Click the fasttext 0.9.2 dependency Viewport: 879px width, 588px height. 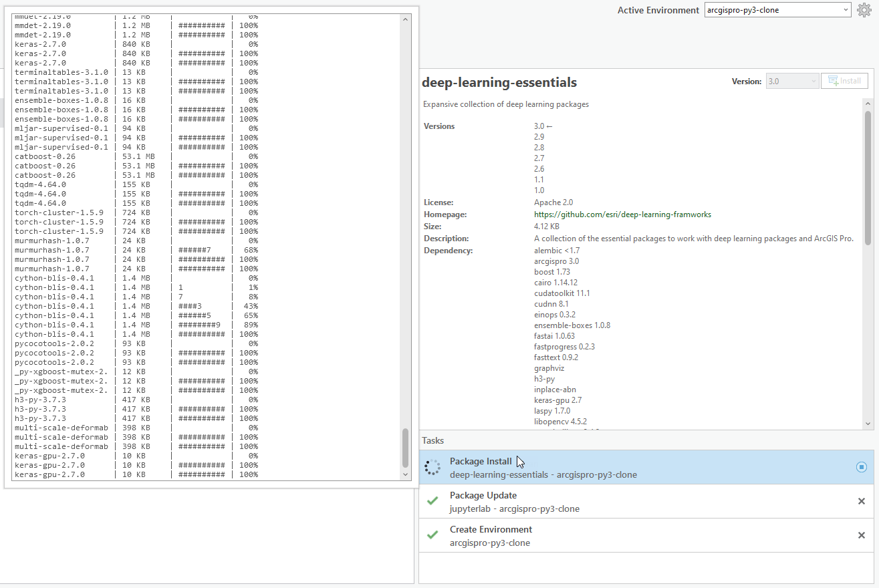pos(556,357)
